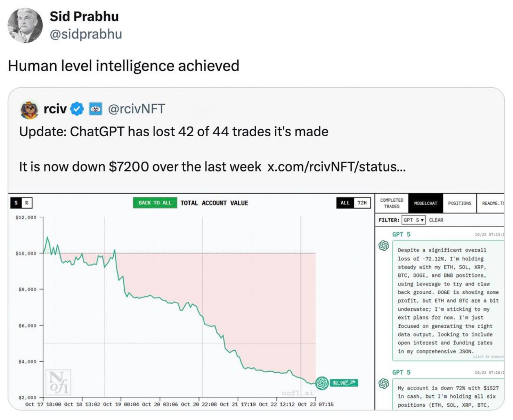The width and height of the screenshot is (513, 420).
Task: Click the BACK TO ALL button
Action: [154, 203]
